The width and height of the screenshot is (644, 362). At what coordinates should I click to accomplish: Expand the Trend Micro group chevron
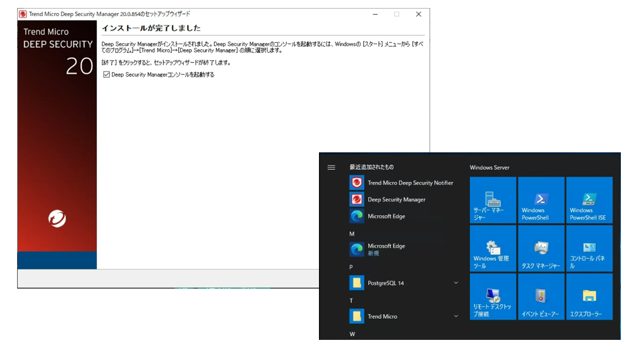click(456, 316)
